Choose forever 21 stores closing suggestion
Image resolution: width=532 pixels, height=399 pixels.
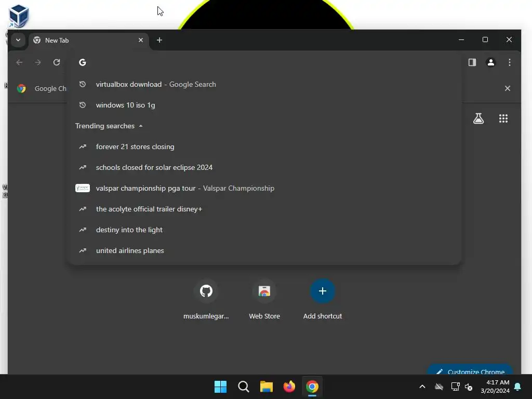tap(264, 147)
